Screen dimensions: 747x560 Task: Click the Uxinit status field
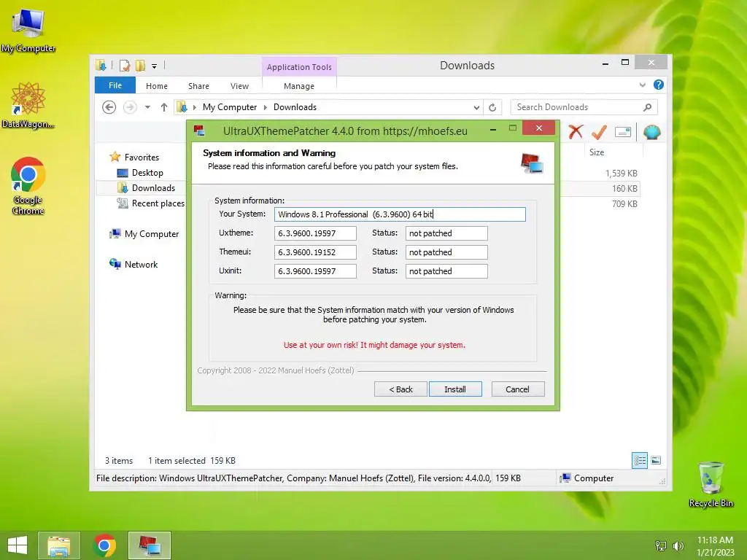click(x=446, y=271)
